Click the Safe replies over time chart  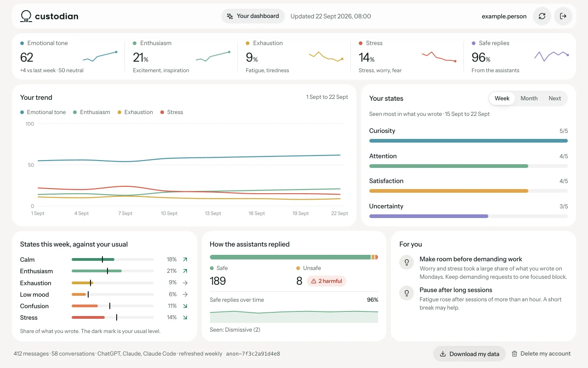[x=294, y=316]
